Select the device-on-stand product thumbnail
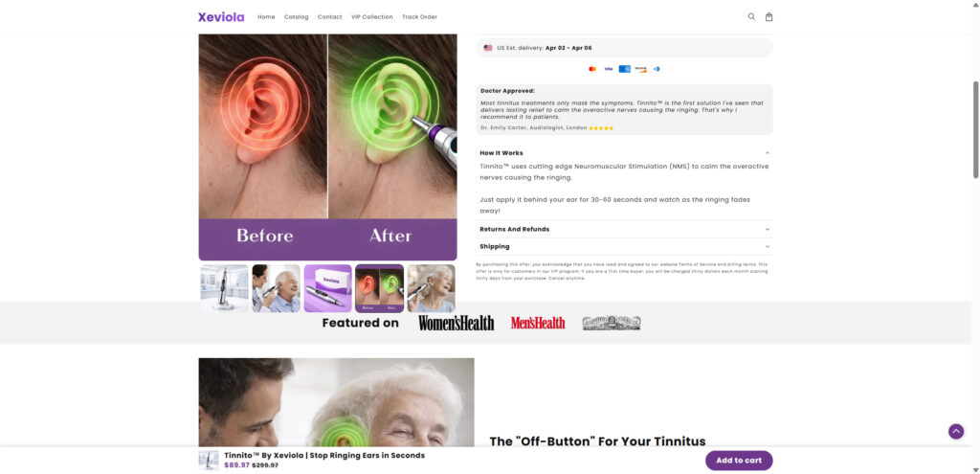980x474 pixels. click(224, 288)
